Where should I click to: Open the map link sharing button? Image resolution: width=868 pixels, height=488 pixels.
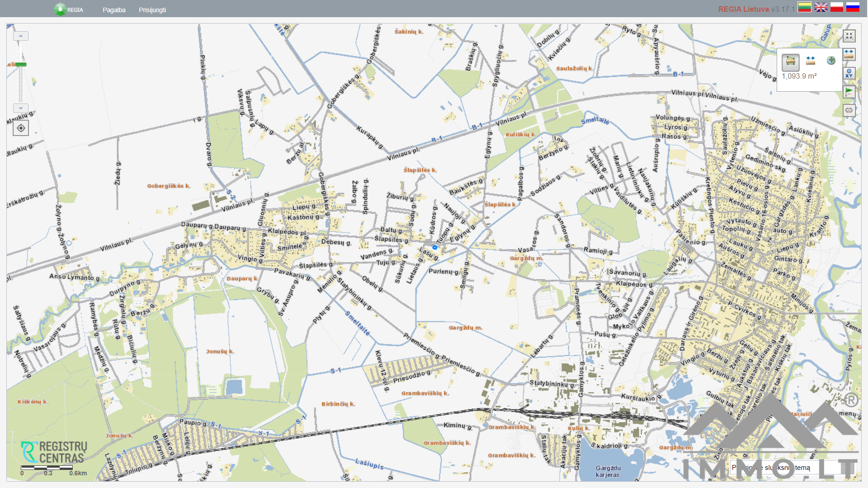pyautogui.click(x=849, y=110)
